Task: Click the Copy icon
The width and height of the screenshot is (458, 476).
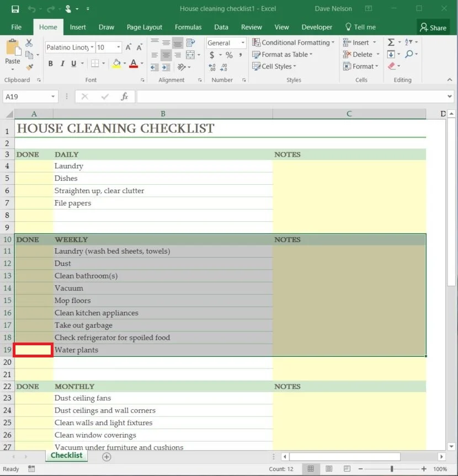Action: 29,55
